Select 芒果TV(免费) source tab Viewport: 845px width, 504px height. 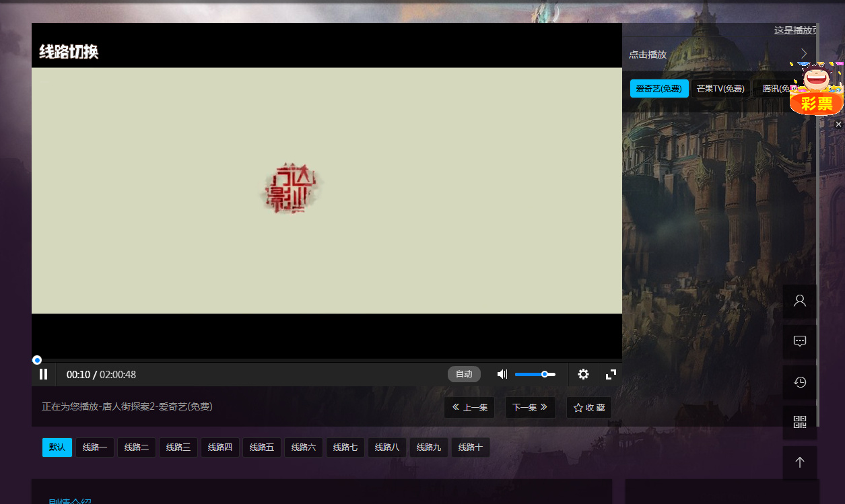point(720,89)
